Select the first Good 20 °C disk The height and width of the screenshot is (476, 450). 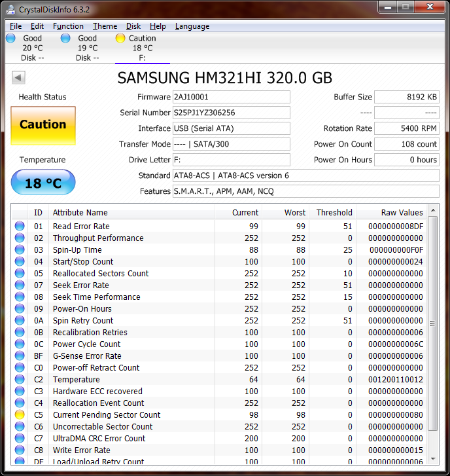coord(33,48)
